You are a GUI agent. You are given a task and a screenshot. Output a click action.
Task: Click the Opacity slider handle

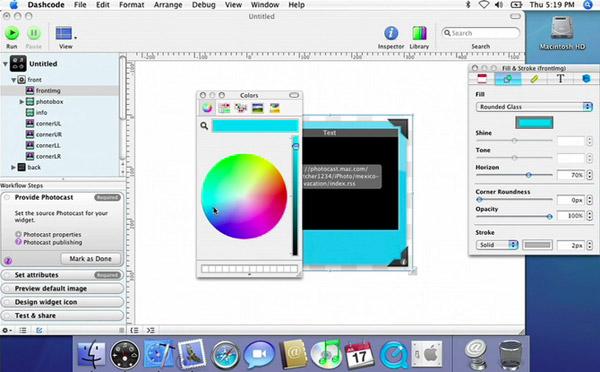(549, 217)
